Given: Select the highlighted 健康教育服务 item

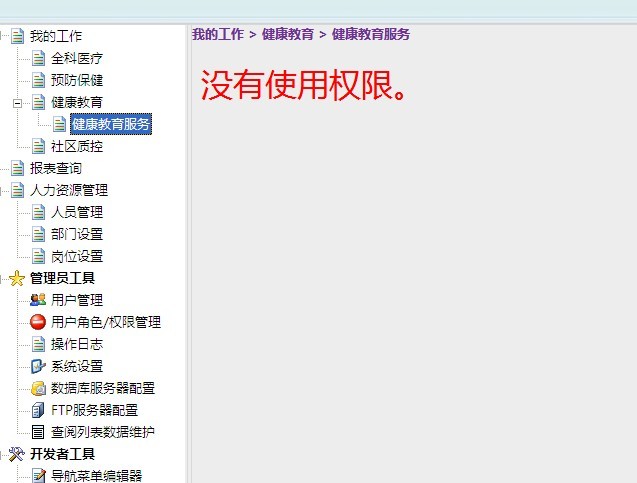Looking at the screenshot, I should 111,124.
